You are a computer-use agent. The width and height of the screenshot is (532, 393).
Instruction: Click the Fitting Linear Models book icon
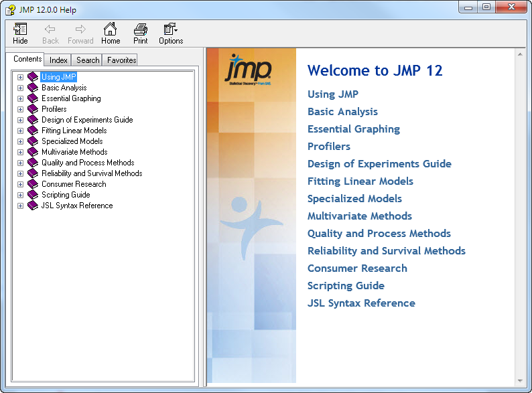click(33, 131)
